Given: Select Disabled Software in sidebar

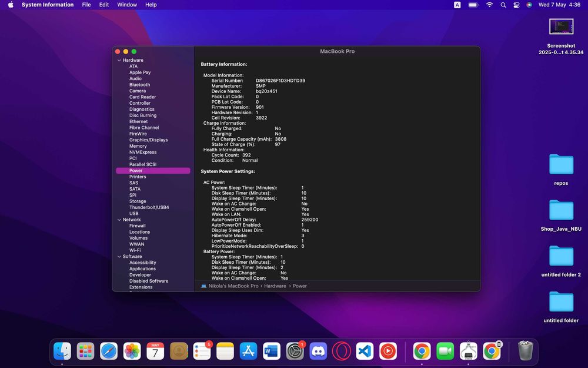Looking at the screenshot, I should click(149, 281).
